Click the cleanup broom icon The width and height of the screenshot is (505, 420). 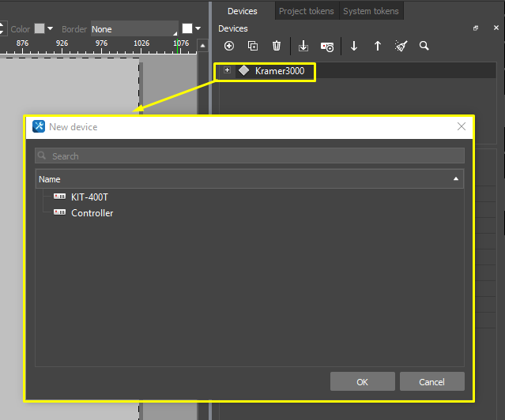click(401, 47)
